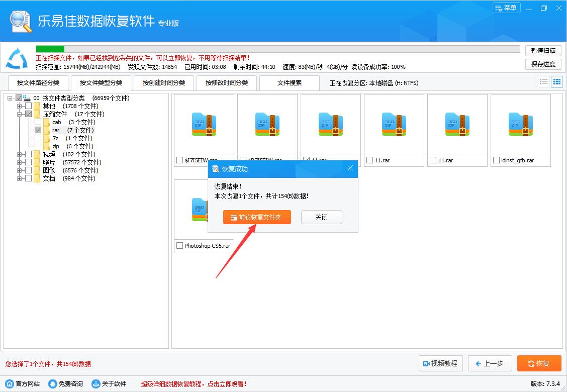Click the Photoshop CS6.rar file name

click(207, 246)
